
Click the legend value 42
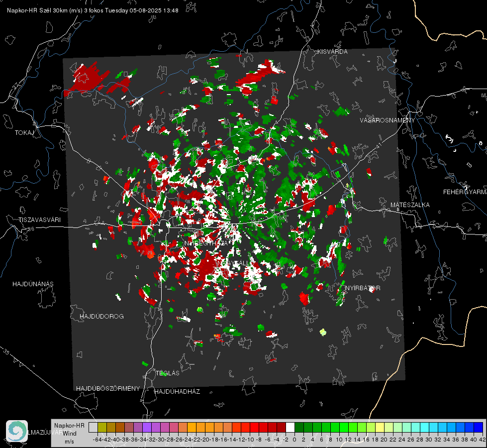pos(483,440)
